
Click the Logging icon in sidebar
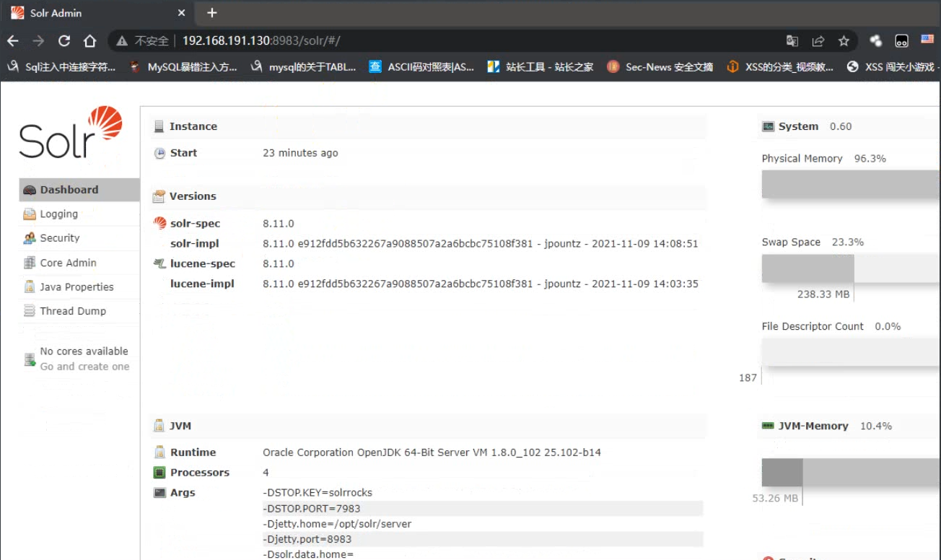pyautogui.click(x=30, y=214)
